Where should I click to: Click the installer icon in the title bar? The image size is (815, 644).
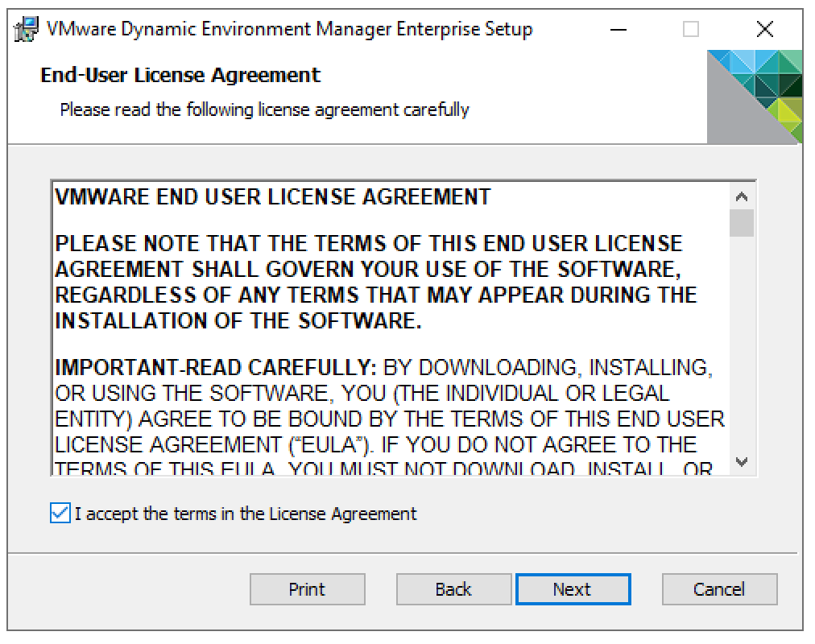pyautogui.click(x=27, y=30)
